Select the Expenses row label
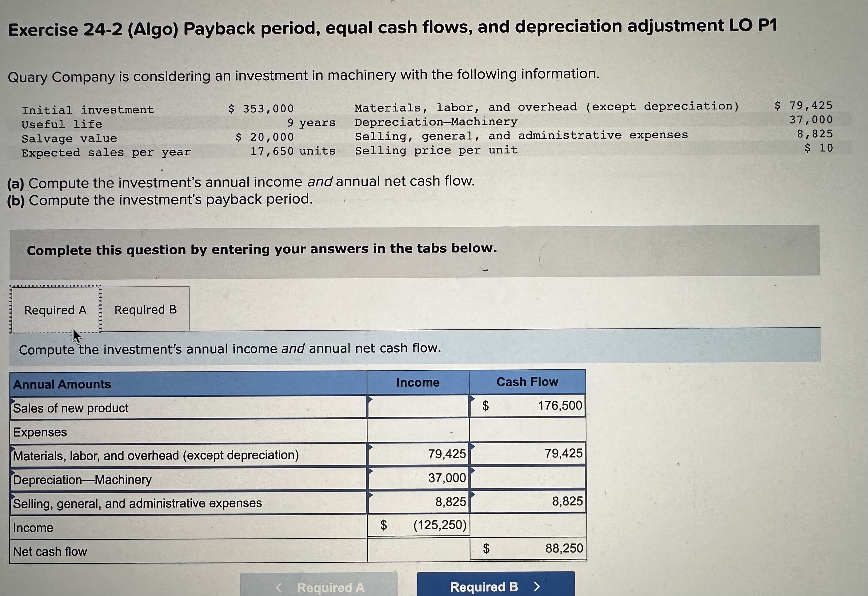868x596 pixels. pyautogui.click(x=40, y=432)
